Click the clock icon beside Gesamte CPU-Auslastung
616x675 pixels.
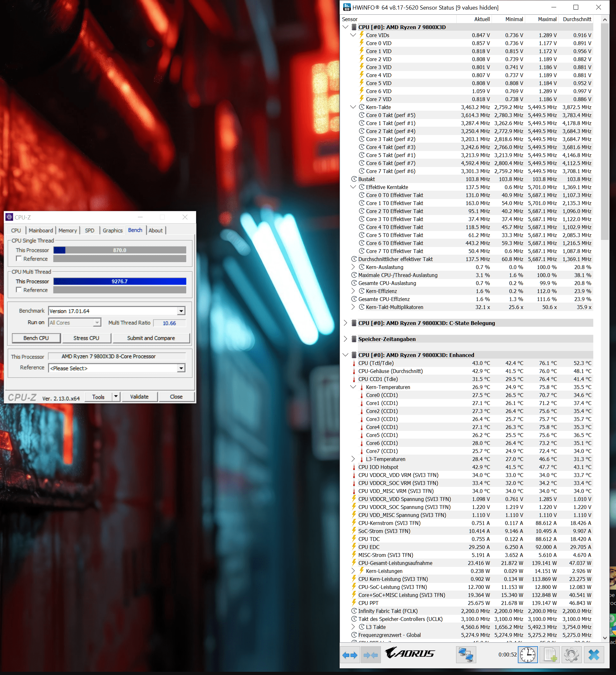pos(354,283)
